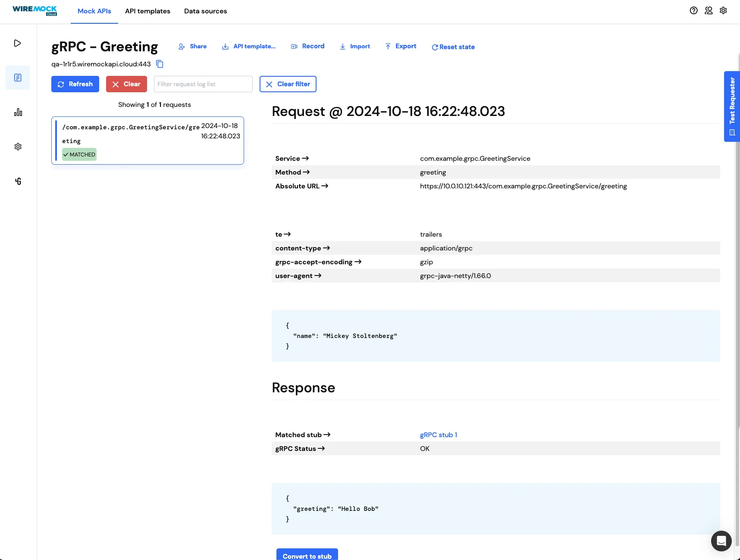Click the Clear filter button
The width and height of the screenshot is (740, 560).
click(288, 84)
